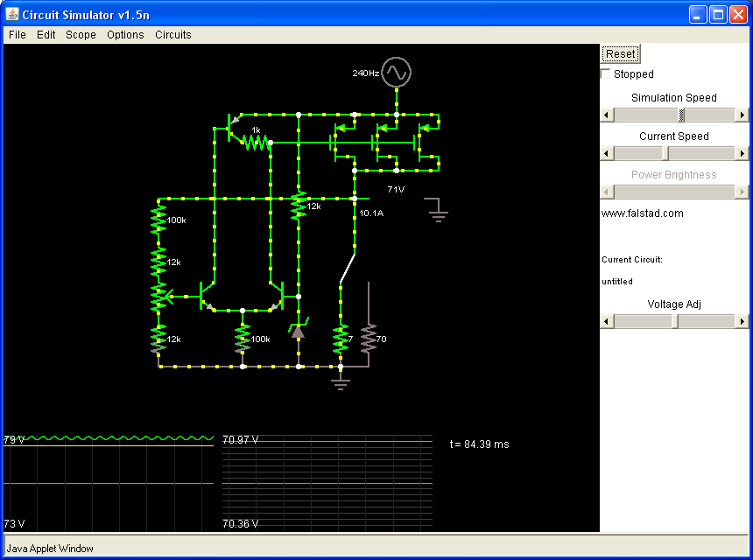Click Simulation Speed left arrow

click(607, 115)
